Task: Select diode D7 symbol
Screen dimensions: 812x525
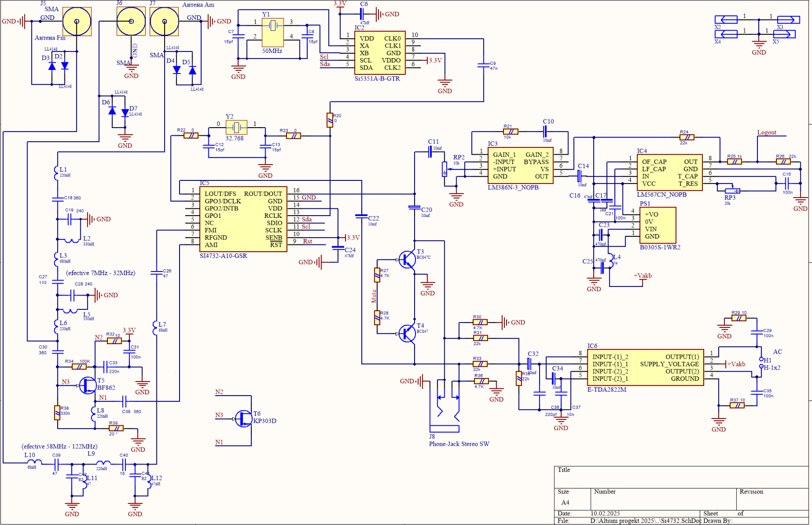Action: pyautogui.click(x=125, y=113)
